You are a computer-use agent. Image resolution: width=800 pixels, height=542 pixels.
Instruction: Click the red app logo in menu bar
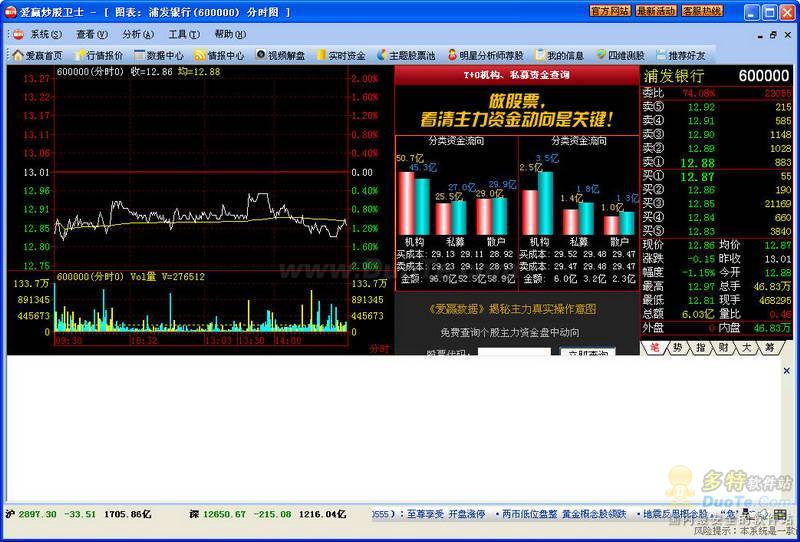tap(18, 34)
